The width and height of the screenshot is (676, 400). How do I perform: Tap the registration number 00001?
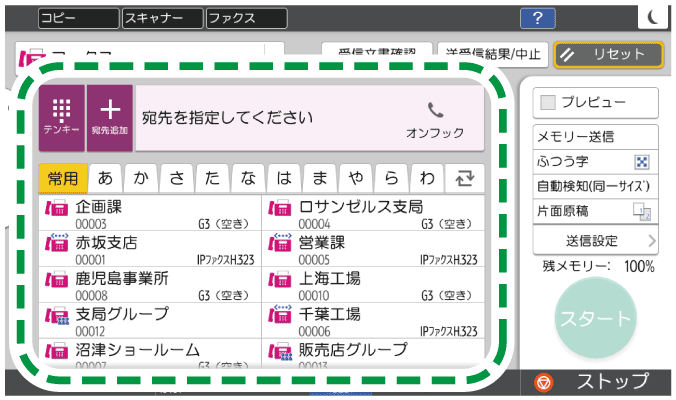click(x=90, y=260)
